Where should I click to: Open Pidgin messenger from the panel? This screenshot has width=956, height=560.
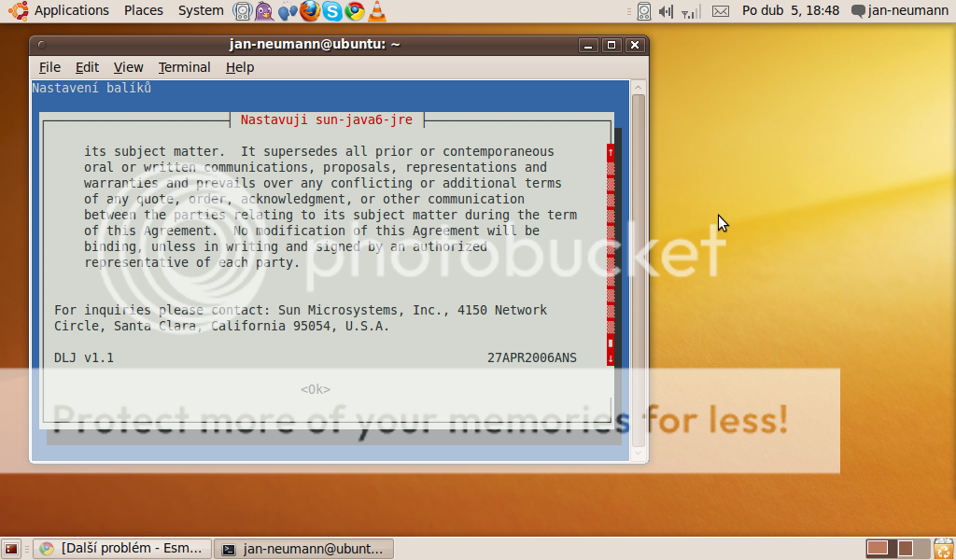click(265, 11)
